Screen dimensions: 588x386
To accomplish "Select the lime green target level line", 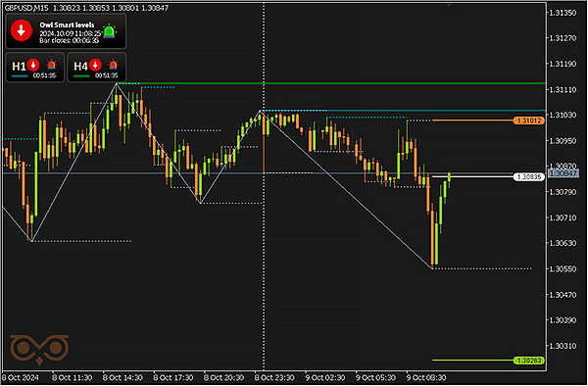I will 473,361.
